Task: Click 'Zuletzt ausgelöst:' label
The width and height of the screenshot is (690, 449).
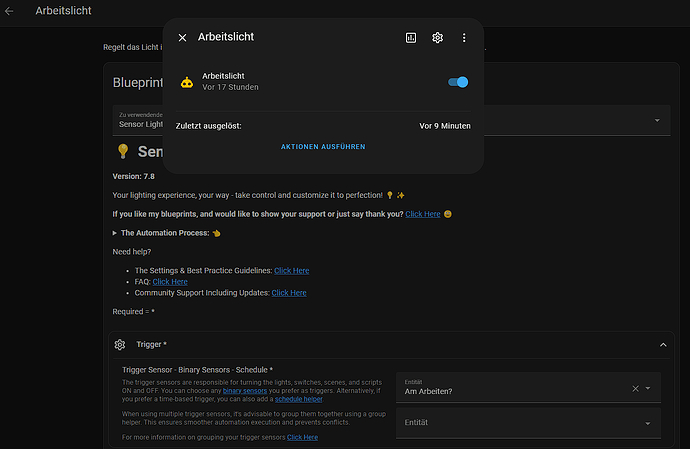Action: click(209, 126)
